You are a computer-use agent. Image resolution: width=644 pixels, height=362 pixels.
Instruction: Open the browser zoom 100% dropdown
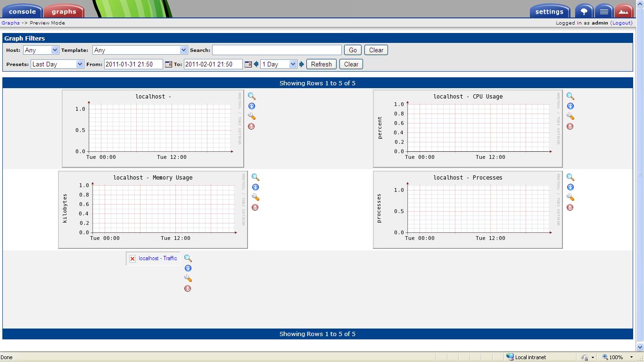tap(631, 357)
